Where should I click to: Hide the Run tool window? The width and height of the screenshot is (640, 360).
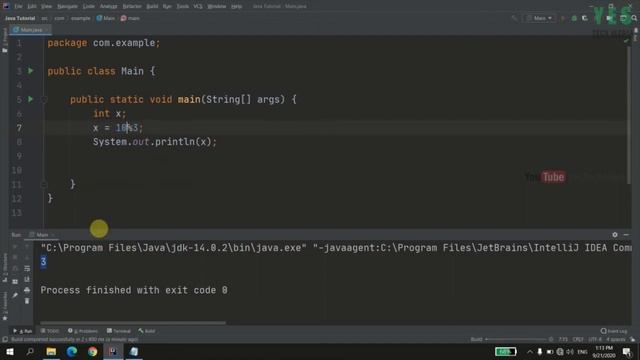(x=626, y=235)
